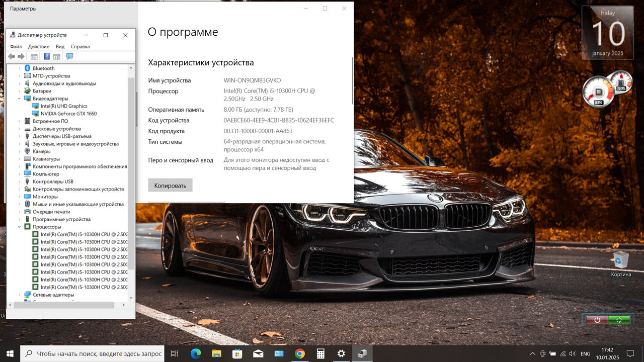Click the red power button gadget
Viewport: 644px width, 362px height.
[597, 320]
